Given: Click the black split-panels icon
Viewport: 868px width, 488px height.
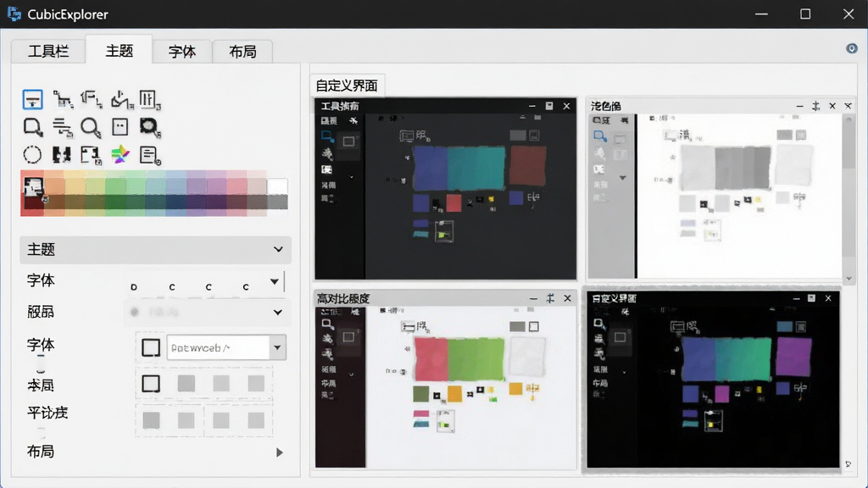Looking at the screenshot, I should (x=62, y=155).
